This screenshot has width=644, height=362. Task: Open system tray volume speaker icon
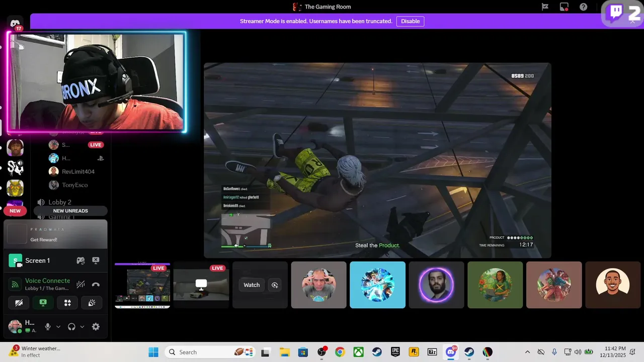tap(578, 352)
